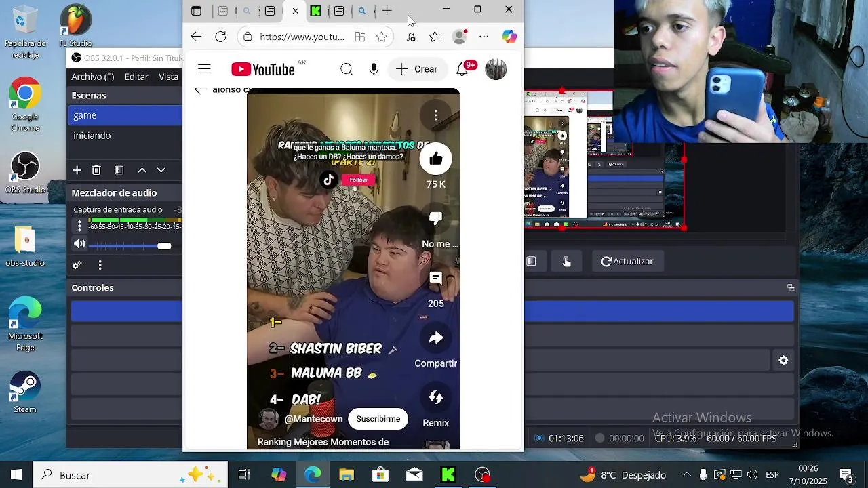Click the Crear button on YouTube
Viewport: 868px width, 488px height.
coord(418,69)
